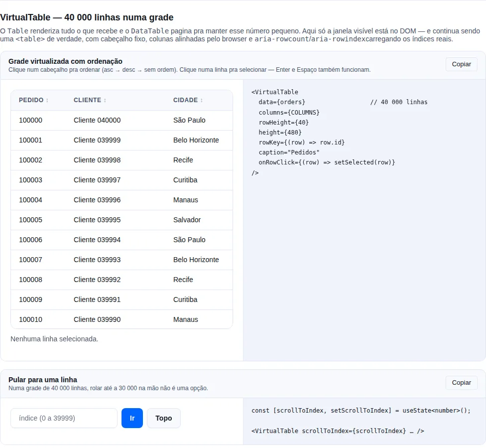The image size is (486, 448).
Task: Click the Topo button
Action: tap(164, 418)
